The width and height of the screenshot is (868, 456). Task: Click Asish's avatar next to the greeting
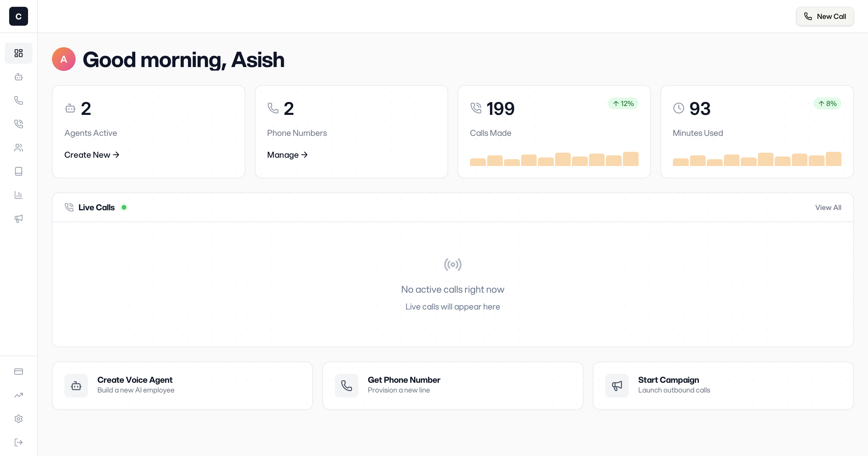[x=63, y=59]
